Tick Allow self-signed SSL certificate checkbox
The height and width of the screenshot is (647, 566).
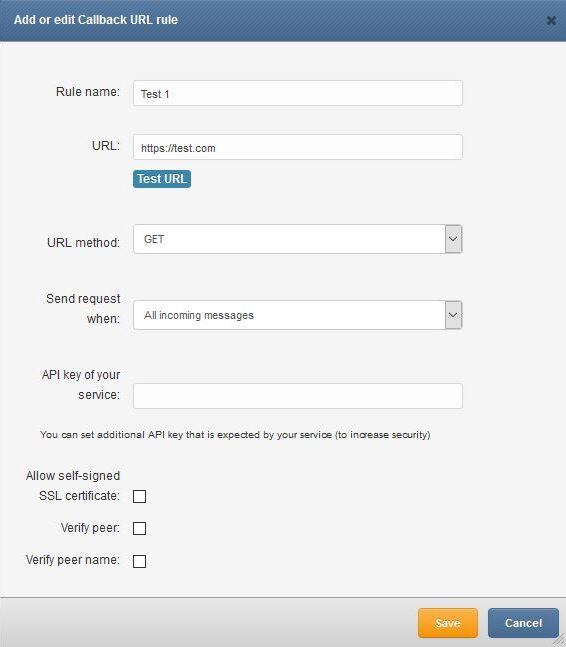[x=139, y=496]
